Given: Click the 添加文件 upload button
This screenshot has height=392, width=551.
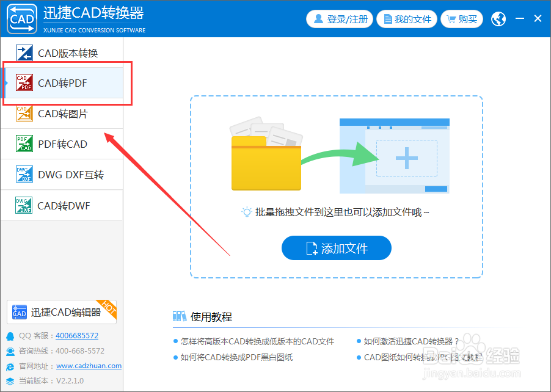Looking at the screenshot, I should pos(336,248).
